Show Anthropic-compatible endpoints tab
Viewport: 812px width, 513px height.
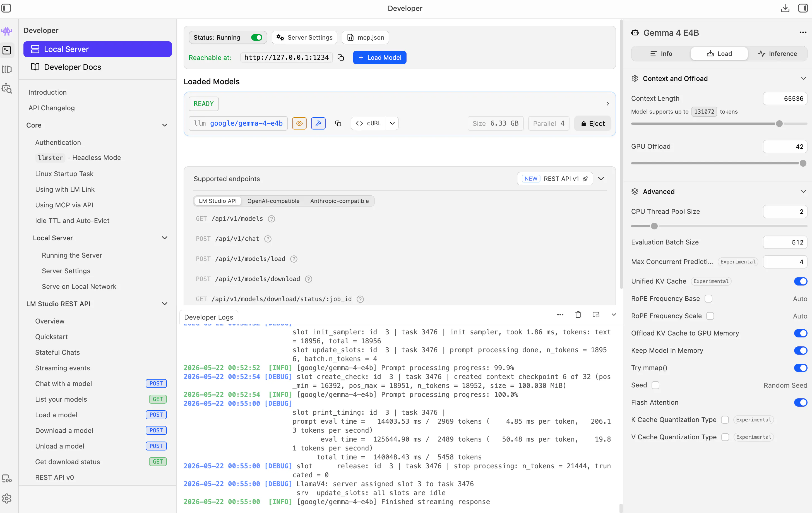tap(339, 201)
